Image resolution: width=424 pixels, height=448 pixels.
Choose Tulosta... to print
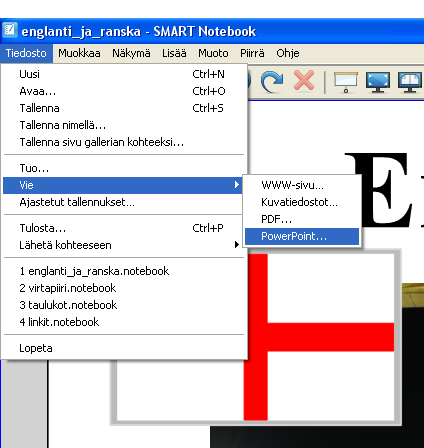click(x=123, y=228)
